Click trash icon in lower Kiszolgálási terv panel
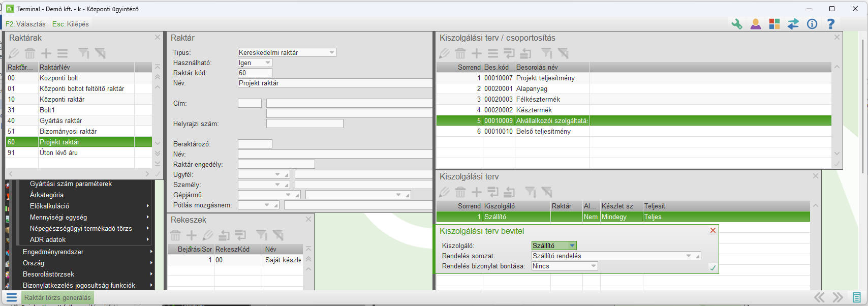This screenshot has height=306, width=868. [x=460, y=192]
